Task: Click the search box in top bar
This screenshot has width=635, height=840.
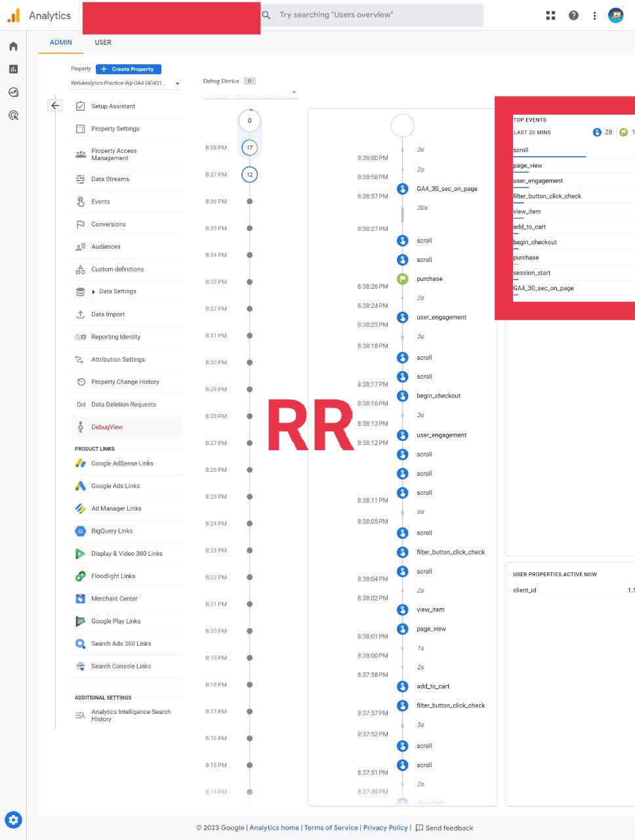Action: click(371, 15)
